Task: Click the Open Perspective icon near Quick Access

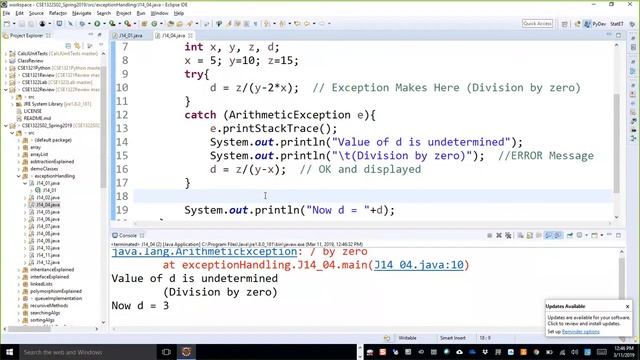Action: [x=564, y=24]
